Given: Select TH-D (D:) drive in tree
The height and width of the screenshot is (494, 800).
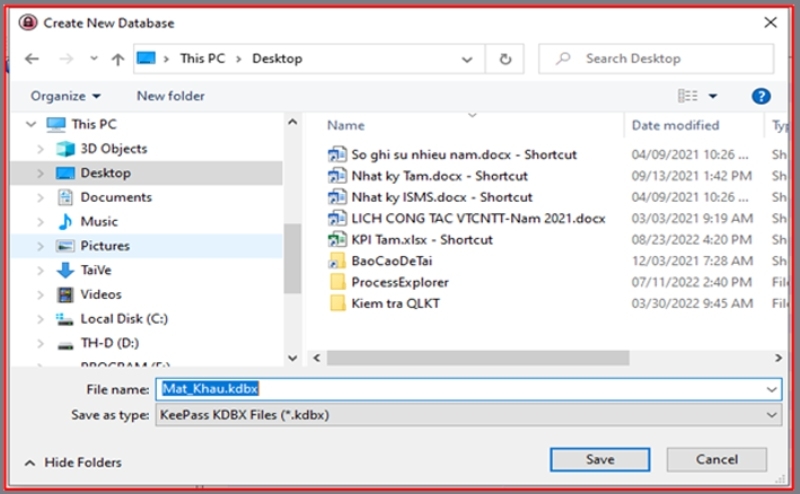Looking at the screenshot, I should pos(109,343).
